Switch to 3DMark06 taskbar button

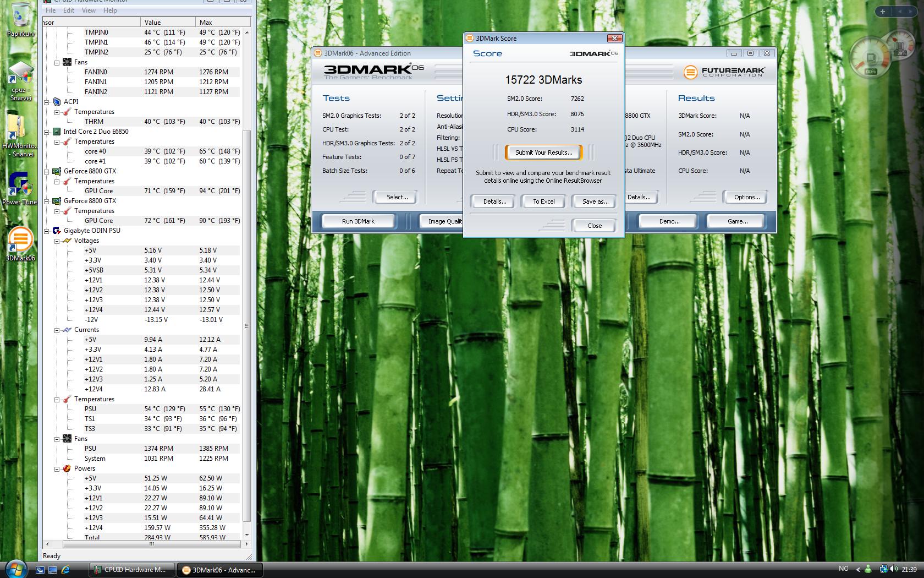[219, 570]
